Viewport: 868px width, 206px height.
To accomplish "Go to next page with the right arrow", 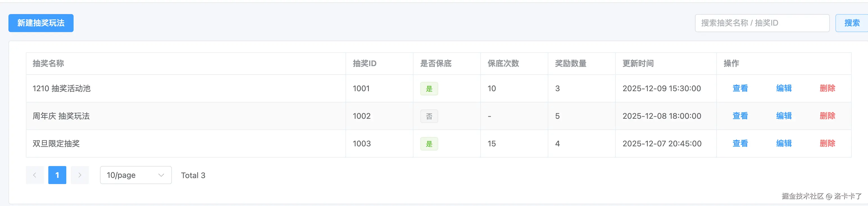I will click(x=80, y=175).
